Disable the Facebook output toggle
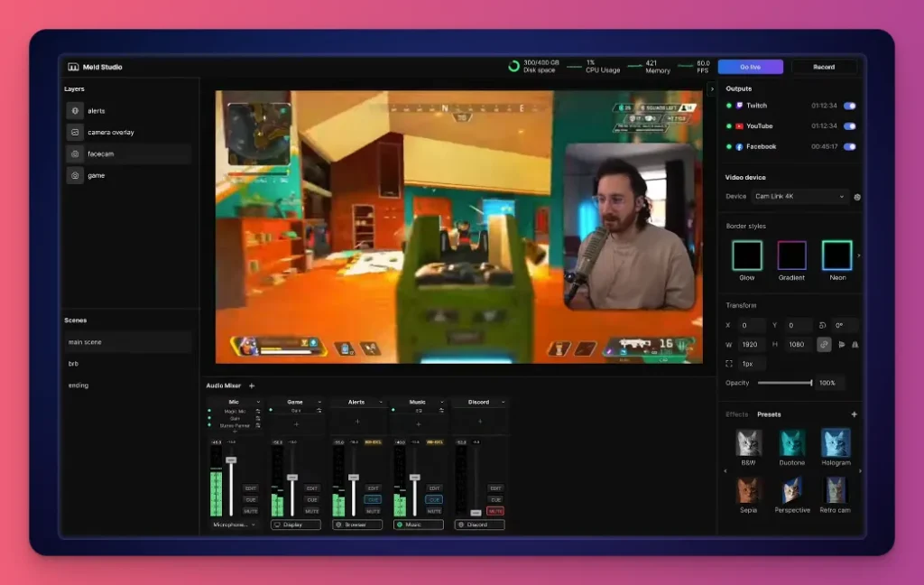 (849, 147)
